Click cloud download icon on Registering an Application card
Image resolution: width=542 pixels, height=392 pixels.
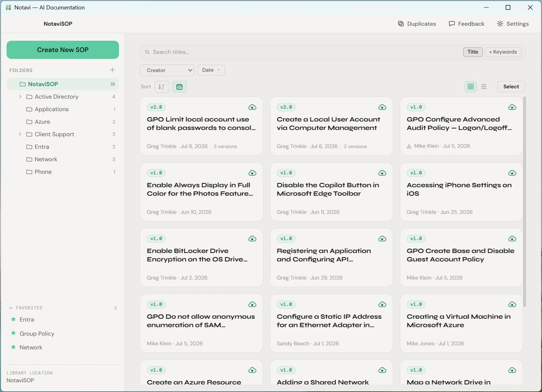pyautogui.click(x=382, y=239)
